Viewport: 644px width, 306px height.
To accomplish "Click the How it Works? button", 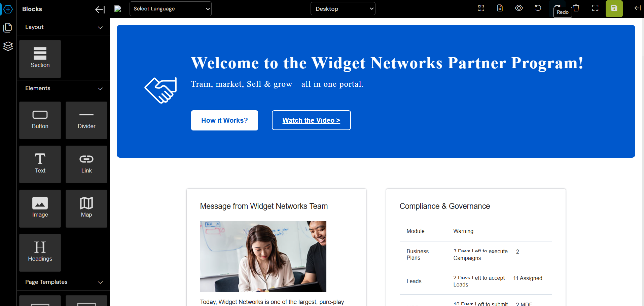I will 224,120.
